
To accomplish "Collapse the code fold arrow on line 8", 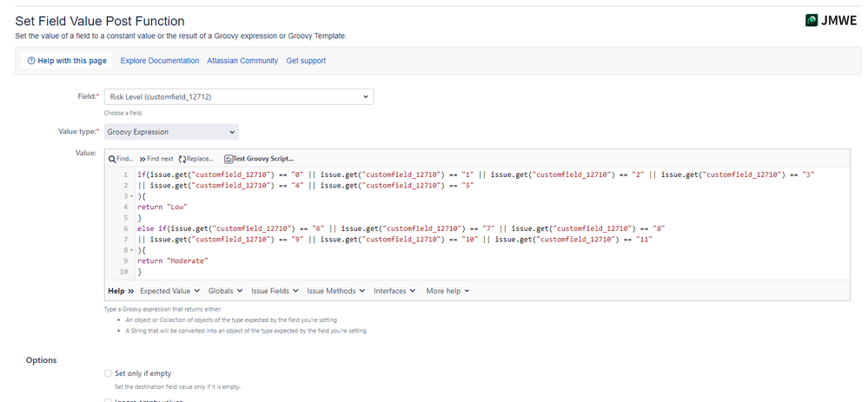I will point(131,250).
